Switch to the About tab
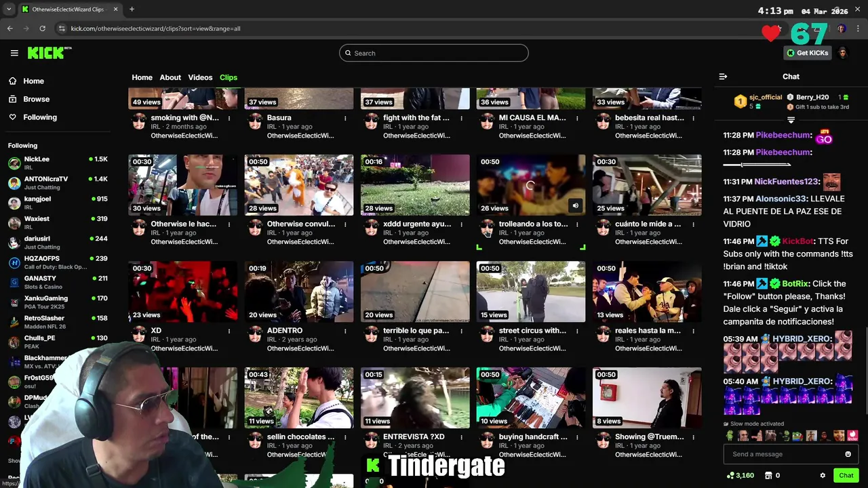This screenshot has height=488, width=868. tap(170, 77)
